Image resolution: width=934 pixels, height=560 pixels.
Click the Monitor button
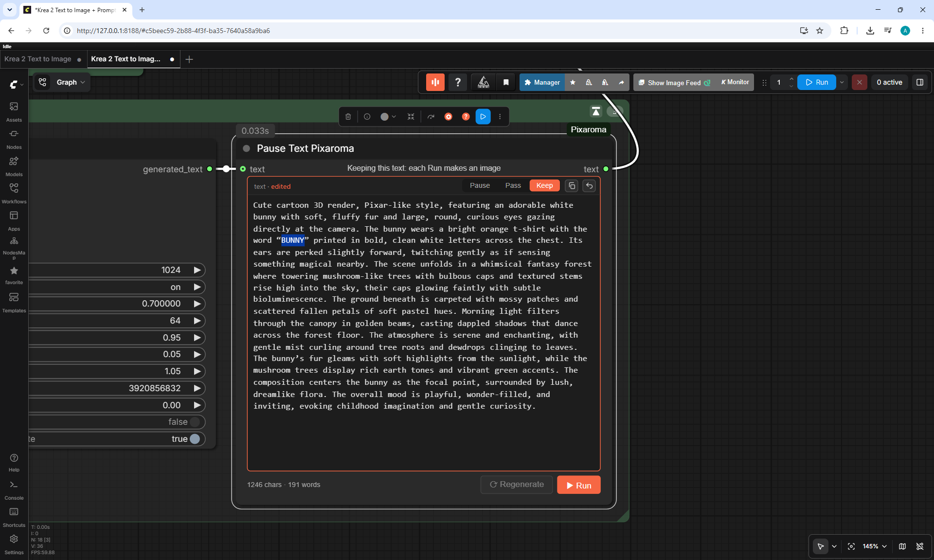click(735, 82)
